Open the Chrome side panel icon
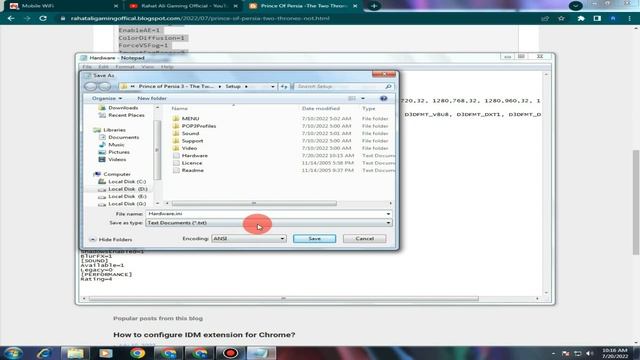 coord(597,18)
